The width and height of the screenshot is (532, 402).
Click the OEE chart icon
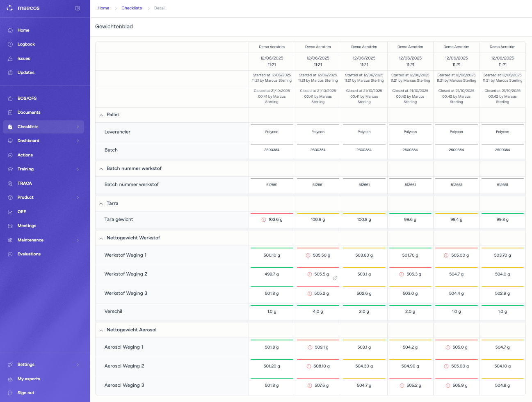[x=10, y=212]
